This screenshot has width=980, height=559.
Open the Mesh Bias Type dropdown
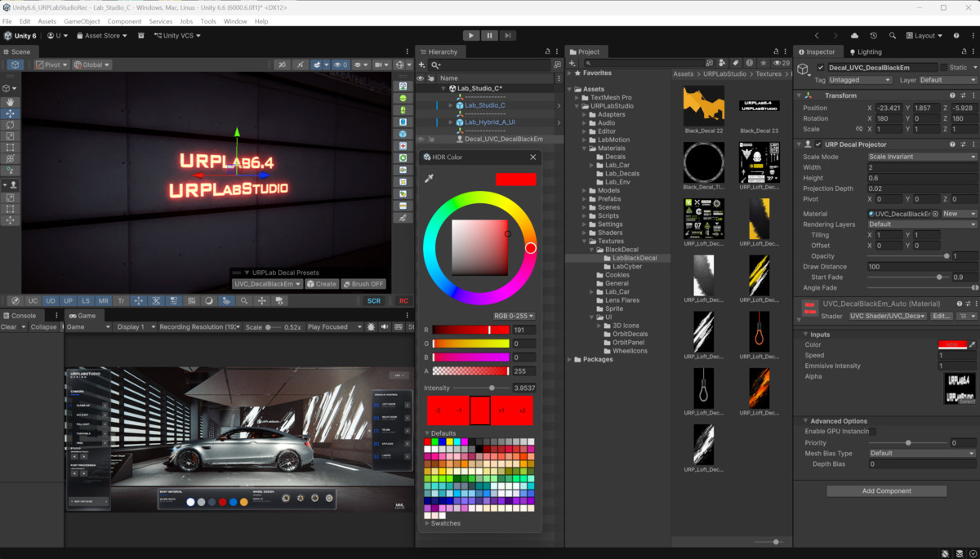pyautogui.click(x=922, y=453)
